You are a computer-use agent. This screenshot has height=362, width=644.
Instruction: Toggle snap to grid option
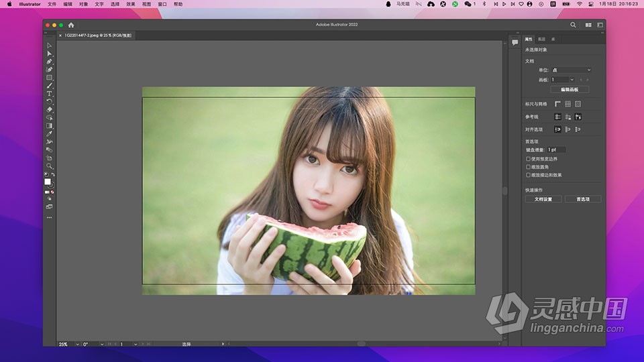pos(578,129)
